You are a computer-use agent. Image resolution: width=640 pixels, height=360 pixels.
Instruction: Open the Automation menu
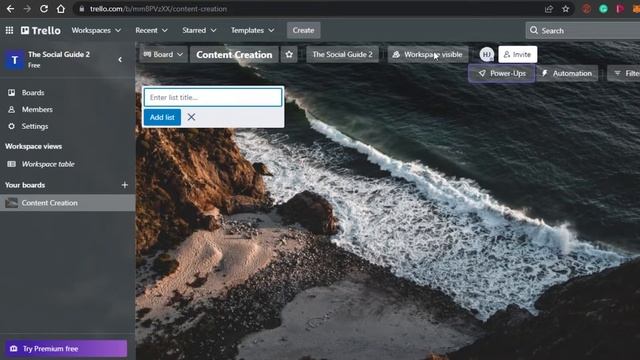tap(567, 73)
